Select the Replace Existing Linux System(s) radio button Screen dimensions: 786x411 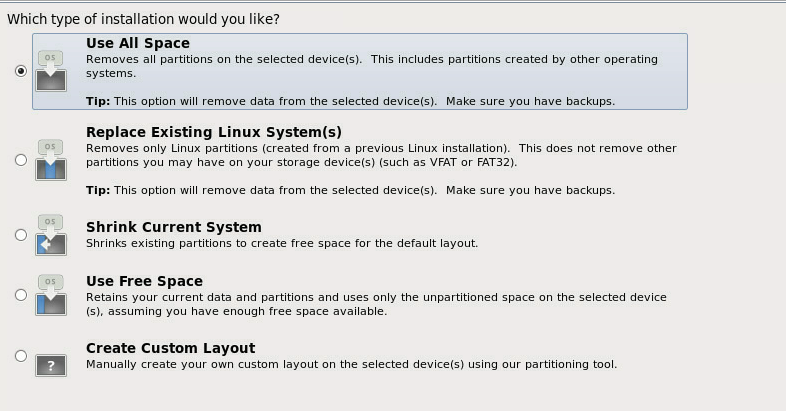tap(21, 160)
